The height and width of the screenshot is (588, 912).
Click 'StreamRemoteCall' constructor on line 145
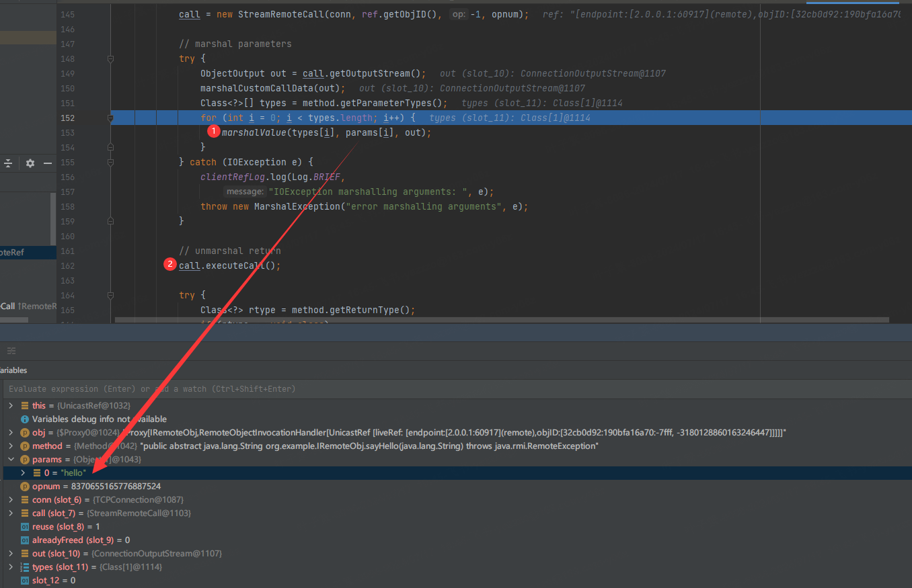click(280, 15)
